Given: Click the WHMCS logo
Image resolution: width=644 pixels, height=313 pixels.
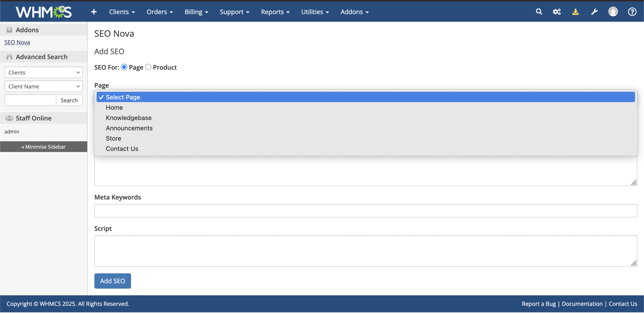Looking at the screenshot, I should click(44, 12).
